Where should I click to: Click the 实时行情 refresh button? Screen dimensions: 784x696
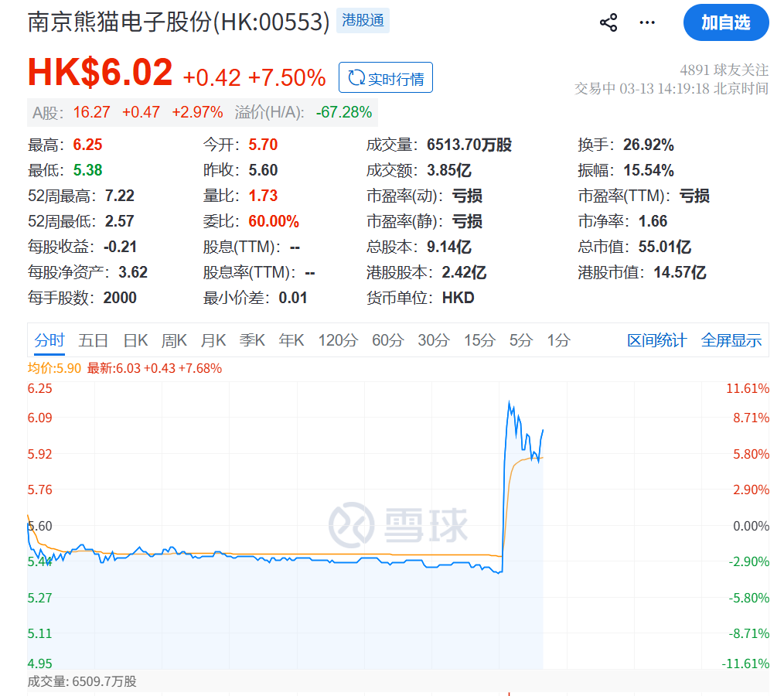(x=386, y=78)
